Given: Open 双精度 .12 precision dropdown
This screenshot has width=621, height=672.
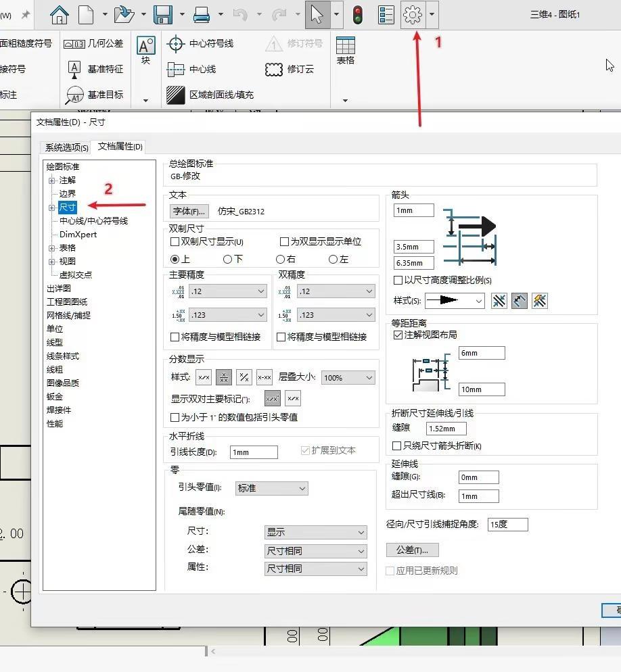Looking at the screenshot, I should pos(336,291).
